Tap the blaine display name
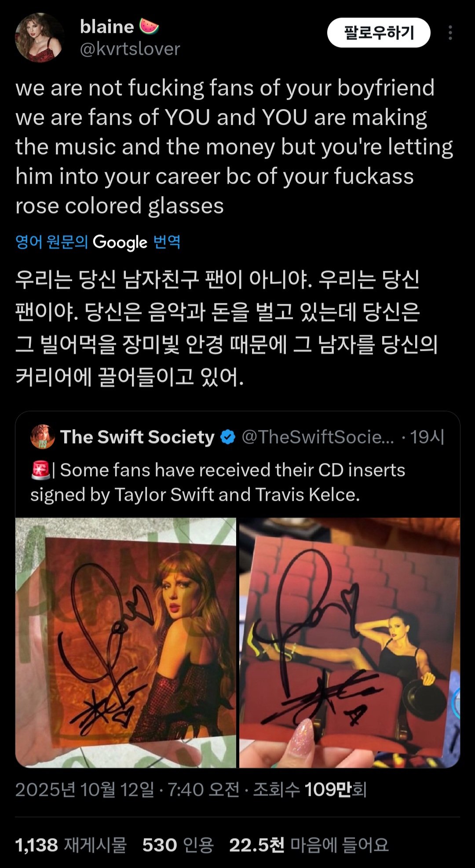Viewport: 475px width, 868px height. pos(107,27)
